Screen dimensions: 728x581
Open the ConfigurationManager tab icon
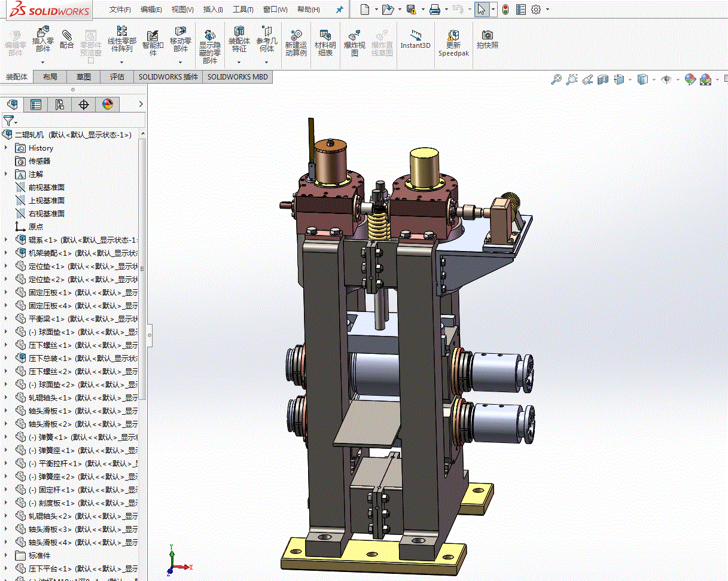pyautogui.click(x=59, y=105)
